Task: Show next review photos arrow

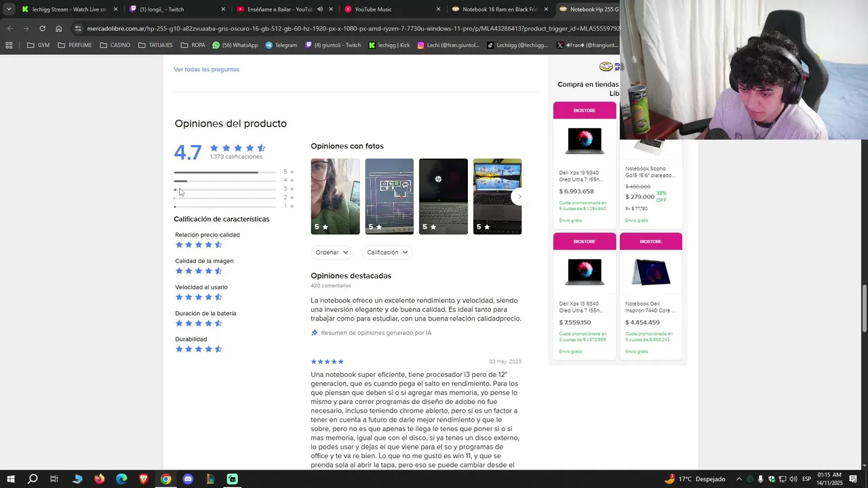Action: tap(519, 197)
